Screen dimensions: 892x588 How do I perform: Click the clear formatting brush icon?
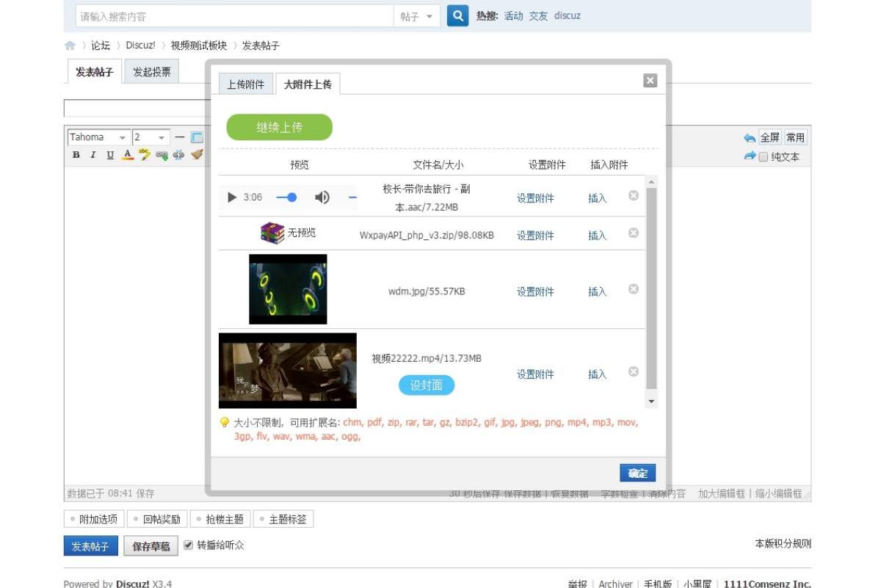pyautogui.click(x=197, y=154)
